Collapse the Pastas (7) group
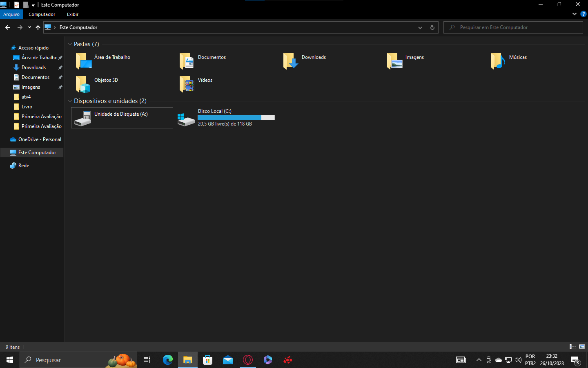 pos(70,44)
